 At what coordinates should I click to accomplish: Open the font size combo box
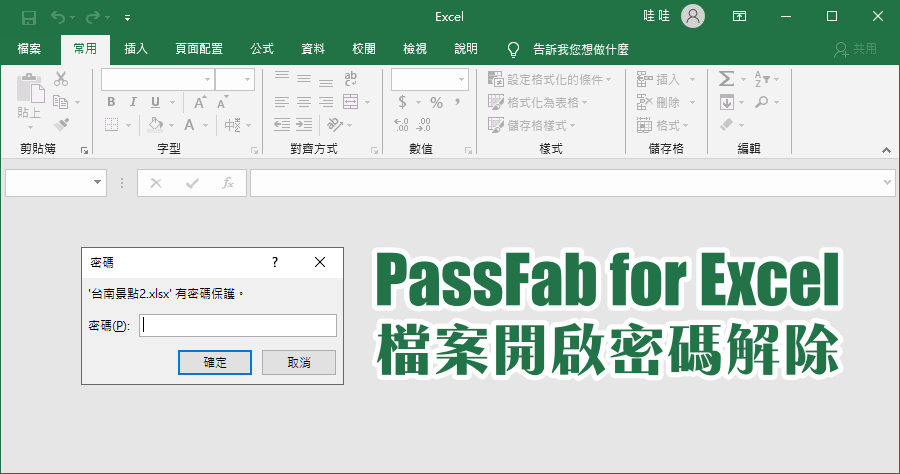point(235,79)
